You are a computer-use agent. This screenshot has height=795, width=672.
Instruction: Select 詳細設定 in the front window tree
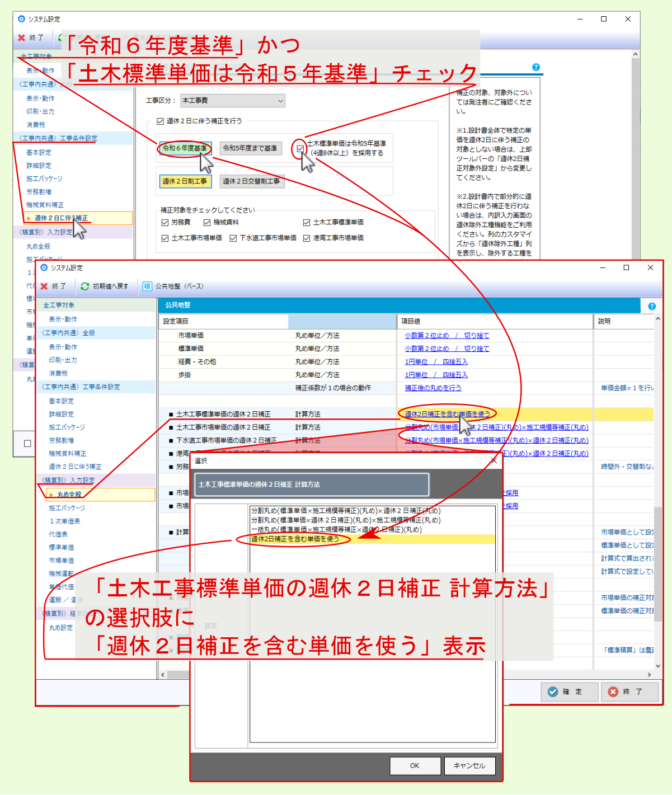click(x=62, y=414)
